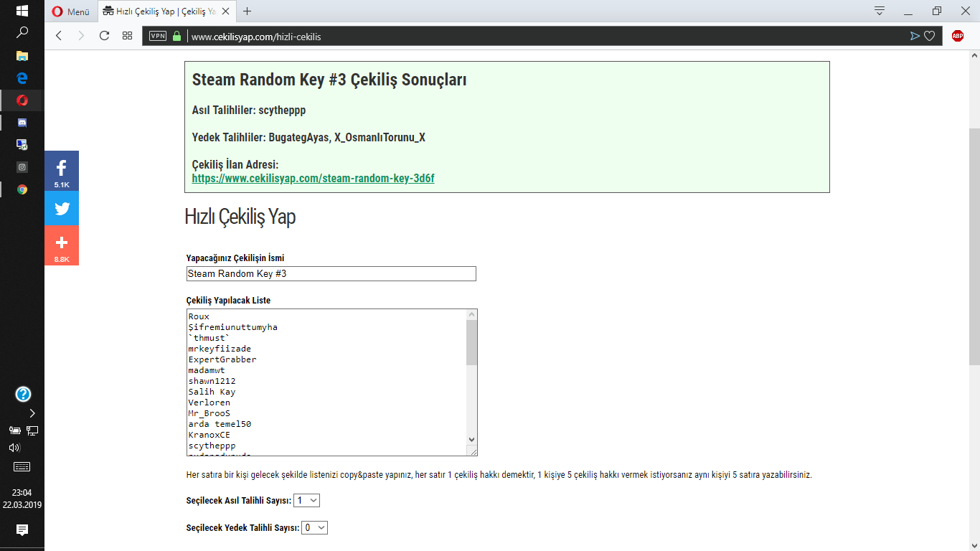Click the participant list scrollbar thumb

[x=471, y=343]
